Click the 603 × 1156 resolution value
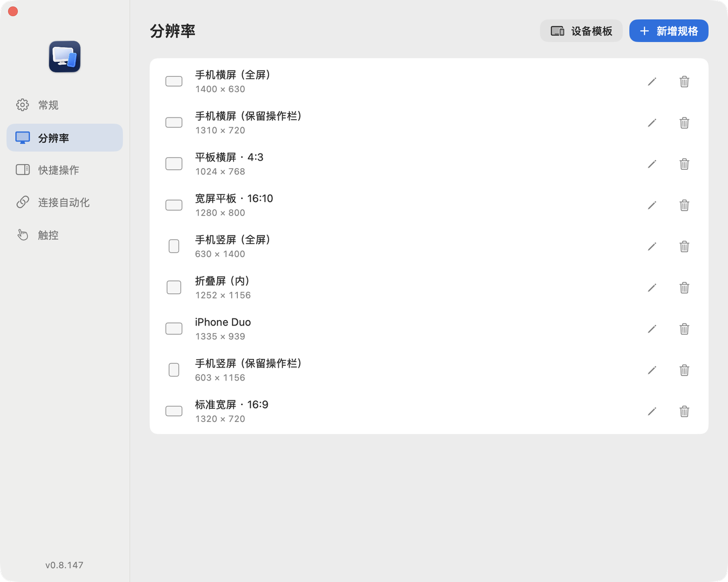 220,378
